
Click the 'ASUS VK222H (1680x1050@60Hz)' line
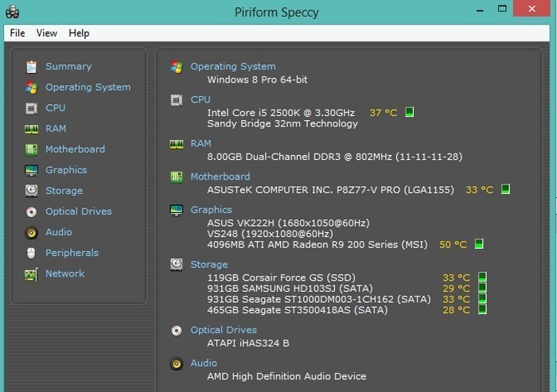[x=288, y=223]
